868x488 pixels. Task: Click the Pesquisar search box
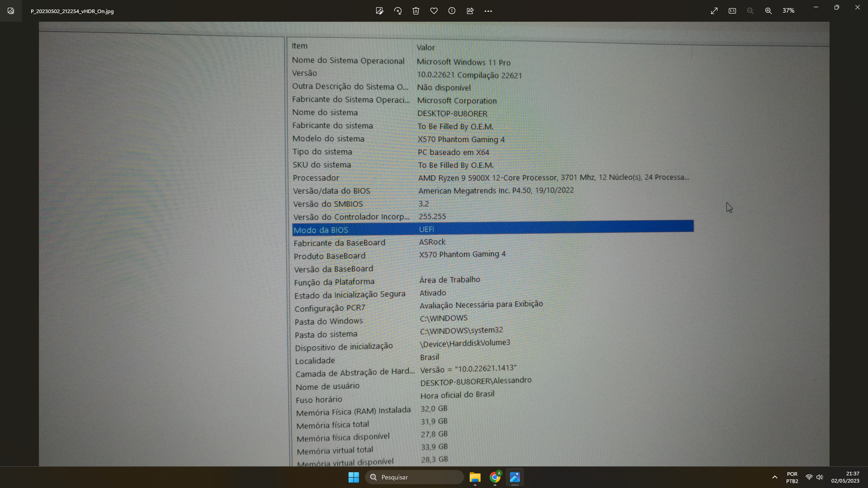414,477
